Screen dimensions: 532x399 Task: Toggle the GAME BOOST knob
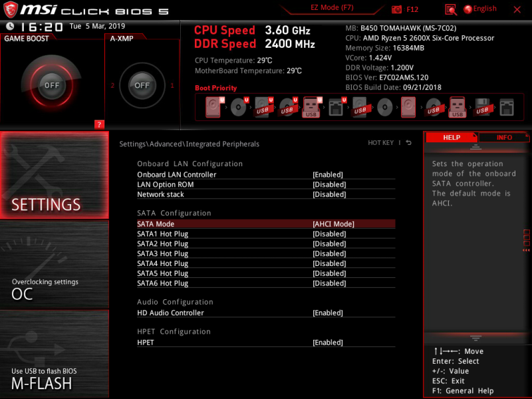(x=52, y=85)
